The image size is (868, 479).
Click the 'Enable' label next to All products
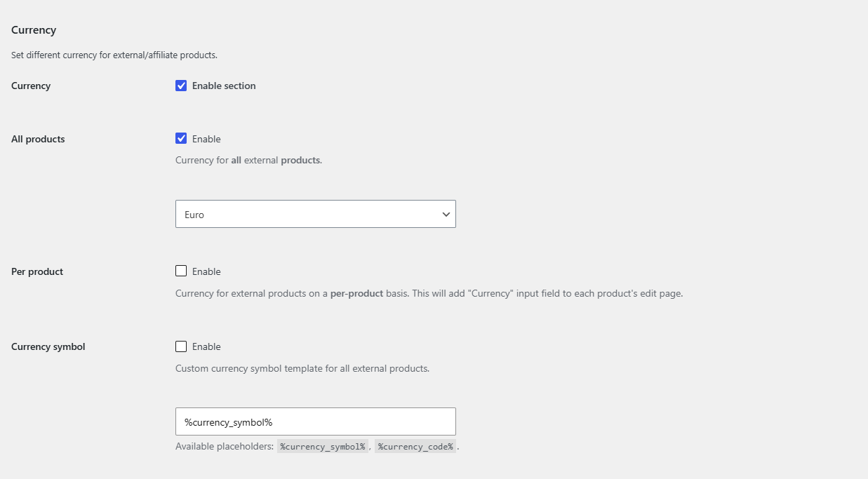(x=206, y=139)
